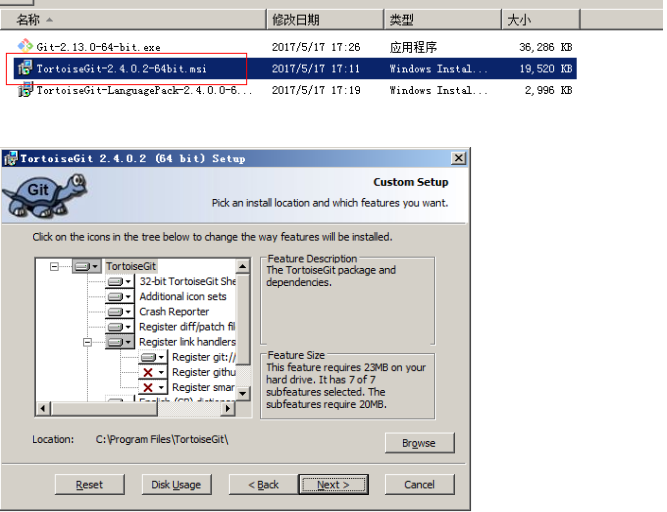The width and height of the screenshot is (667, 512).
Task: Click the Git-2.13.0-64-bit.exe file icon
Action: [x=25, y=46]
